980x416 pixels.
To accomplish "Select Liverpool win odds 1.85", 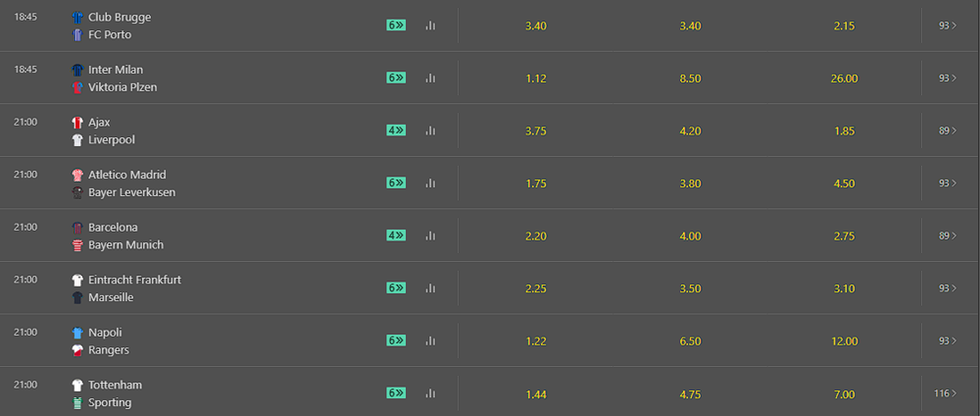I will [844, 131].
